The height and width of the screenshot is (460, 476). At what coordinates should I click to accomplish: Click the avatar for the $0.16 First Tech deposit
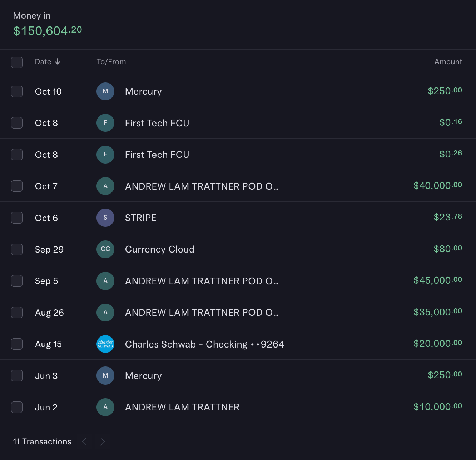tap(105, 123)
